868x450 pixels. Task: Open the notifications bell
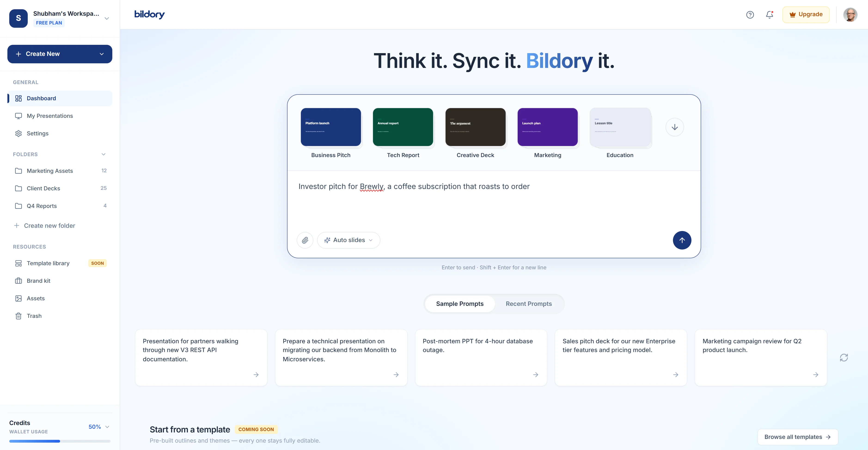(769, 15)
